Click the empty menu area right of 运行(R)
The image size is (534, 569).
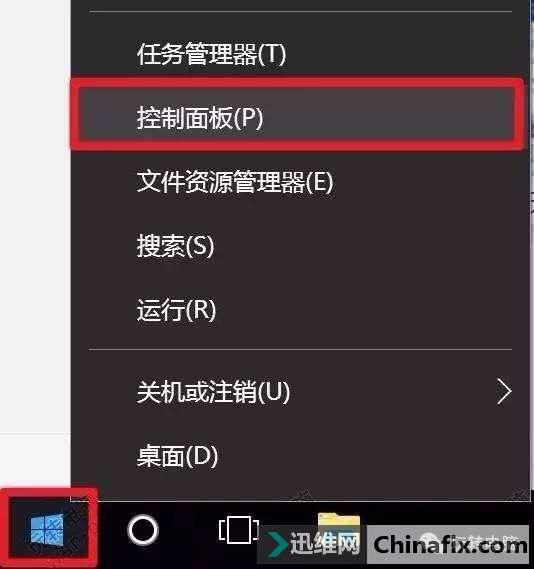tap(363, 310)
